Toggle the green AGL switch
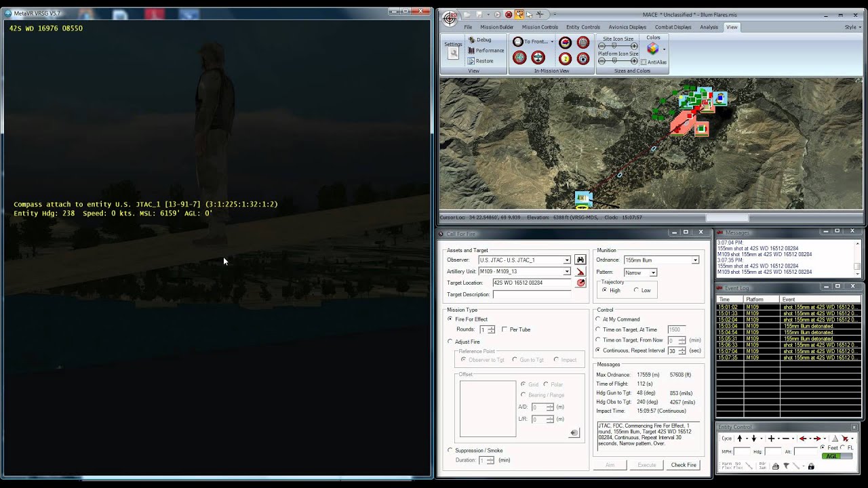The image size is (868, 488). point(837,456)
